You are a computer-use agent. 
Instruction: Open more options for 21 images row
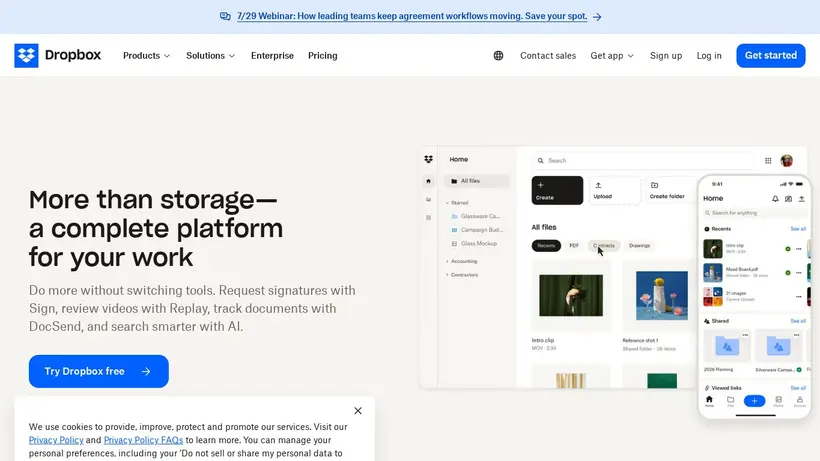pyautogui.click(x=799, y=297)
